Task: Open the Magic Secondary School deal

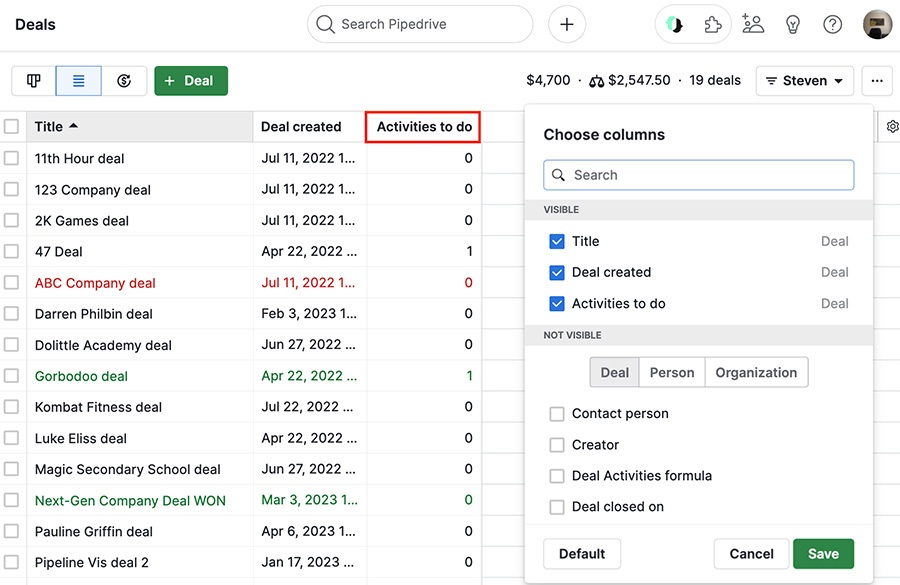Action: [127, 470]
